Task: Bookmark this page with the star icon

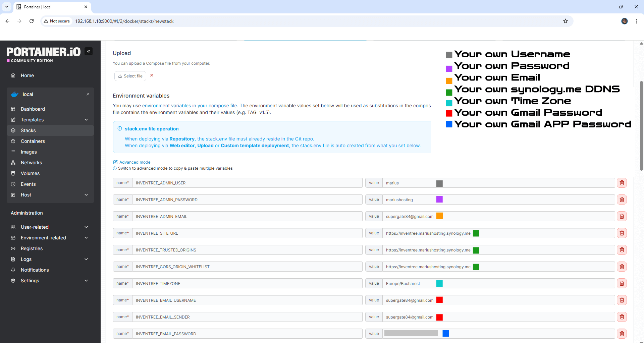Action: [x=566, y=21]
